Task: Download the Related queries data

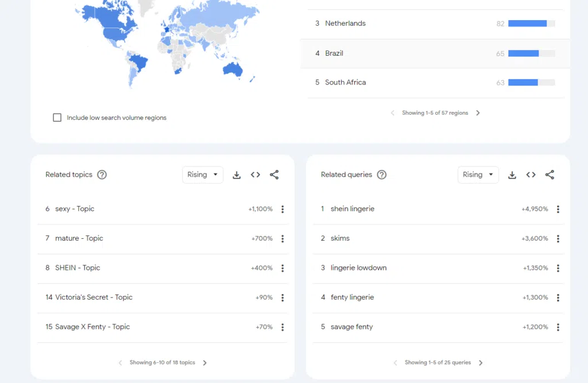Action: coord(512,175)
